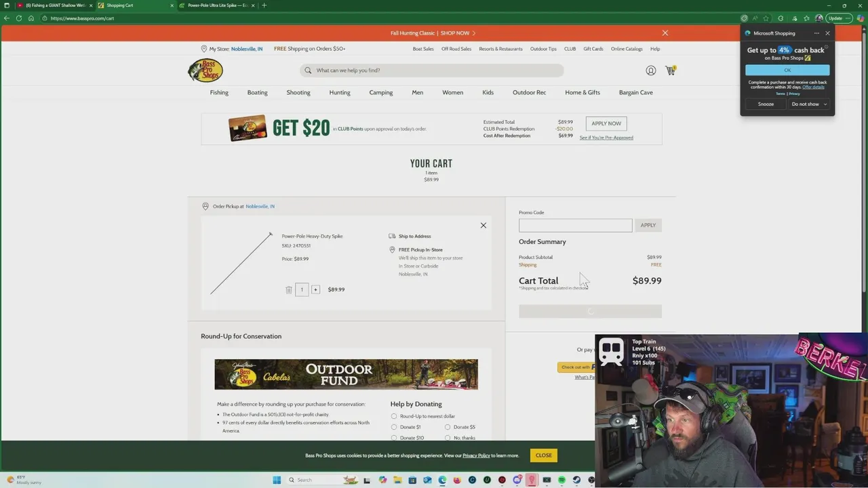
Task: Open Steam from the taskbar
Action: coord(576,480)
